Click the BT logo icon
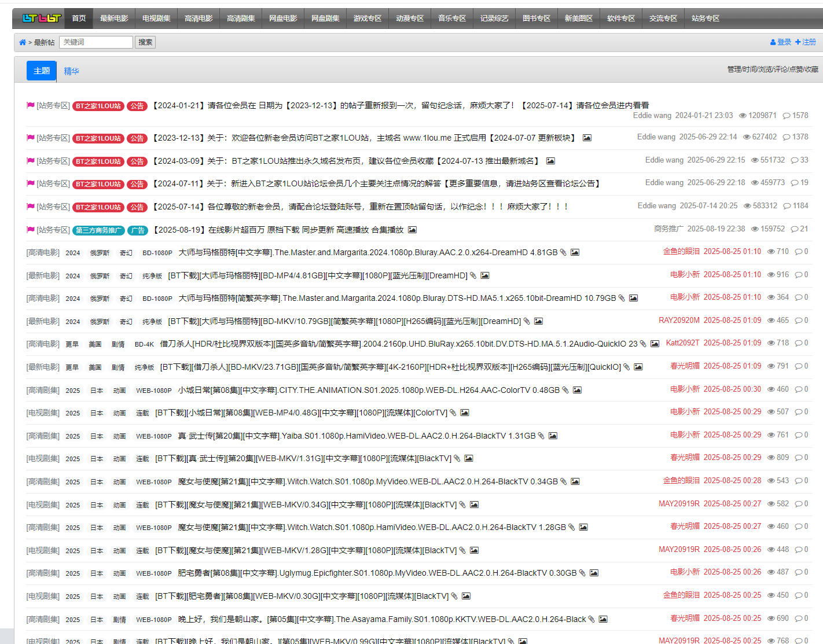This screenshot has height=644, width=823. [41, 19]
